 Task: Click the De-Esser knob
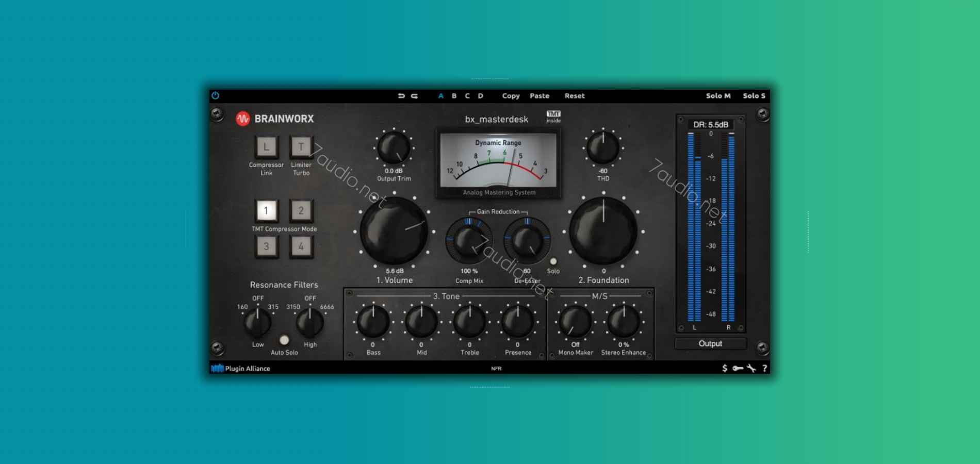click(x=527, y=240)
